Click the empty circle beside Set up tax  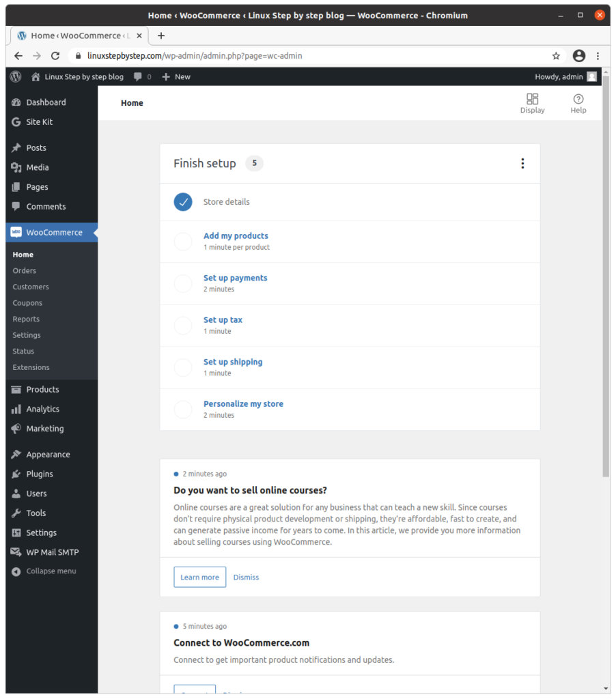[183, 326]
